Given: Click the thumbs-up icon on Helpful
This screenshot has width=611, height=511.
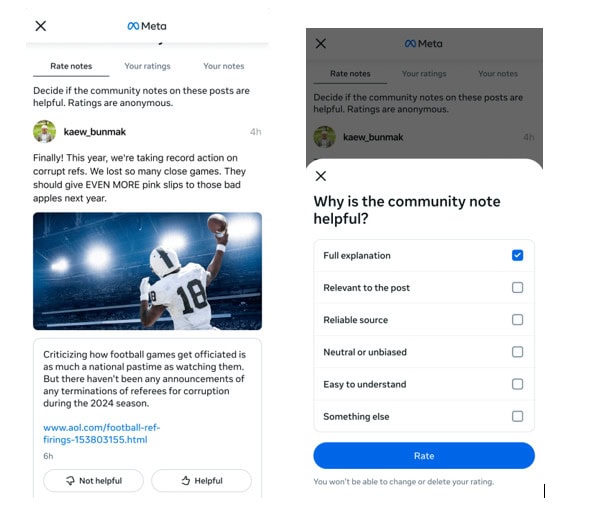Looking at the screenshot, I should (x=186, y=481).
